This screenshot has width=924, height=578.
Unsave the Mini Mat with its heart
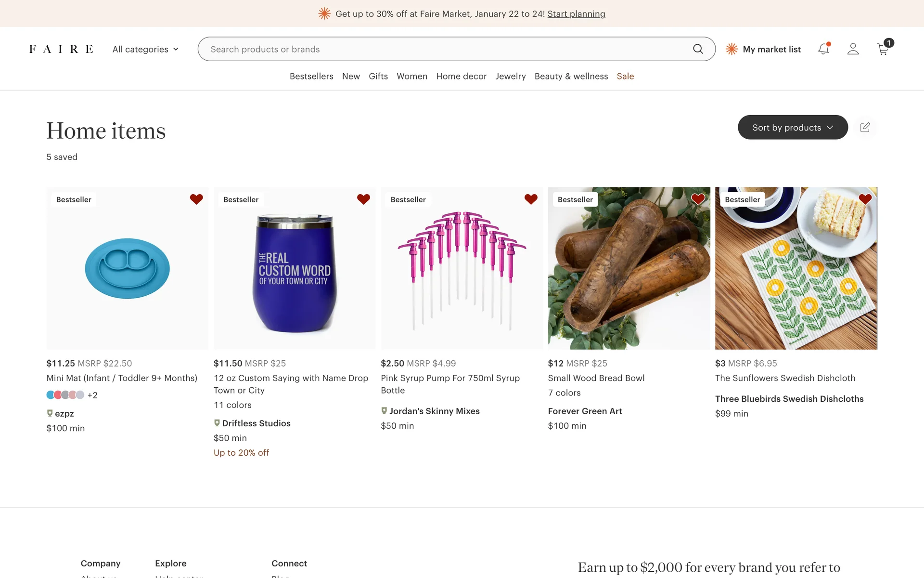pos(196,199)
